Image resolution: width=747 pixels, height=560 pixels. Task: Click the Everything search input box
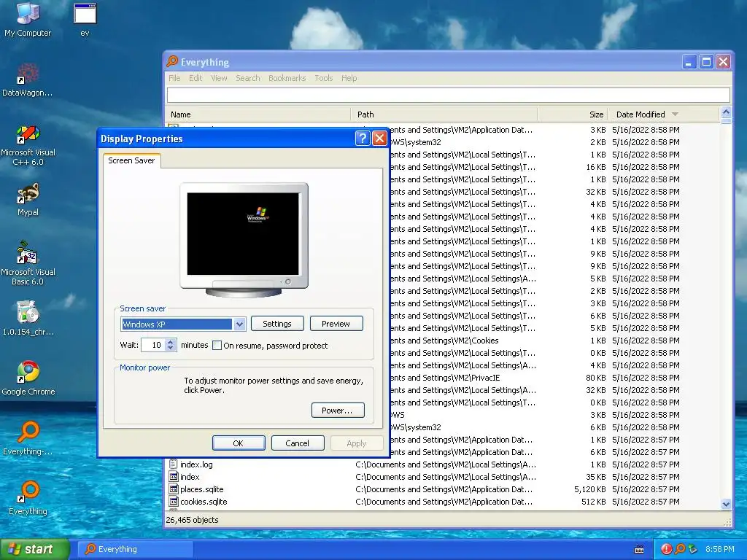(x=448, y=95)
